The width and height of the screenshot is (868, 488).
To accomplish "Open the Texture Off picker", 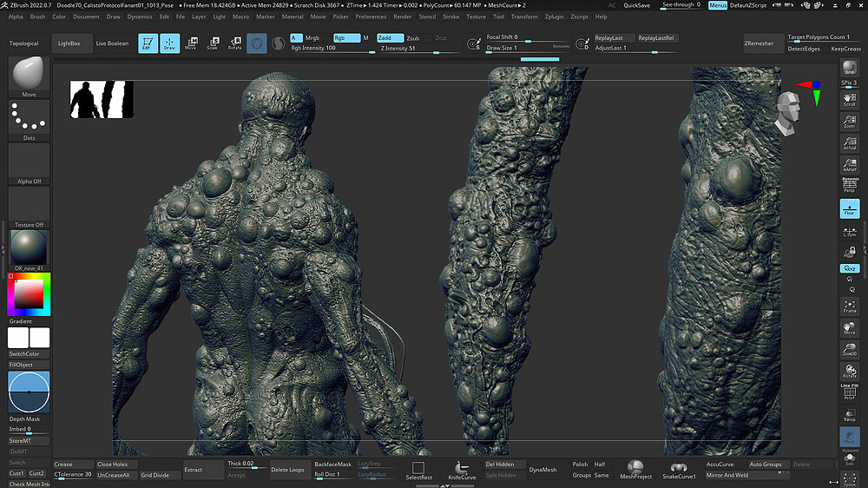I will coord(29,208).
